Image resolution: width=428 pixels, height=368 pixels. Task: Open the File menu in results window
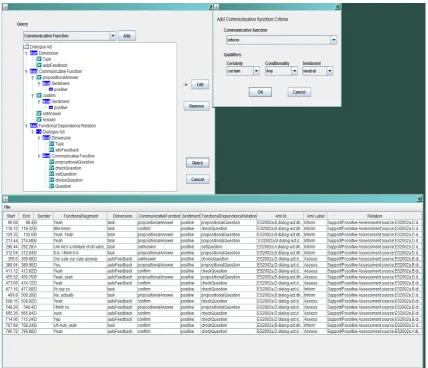tap(7, 207)
